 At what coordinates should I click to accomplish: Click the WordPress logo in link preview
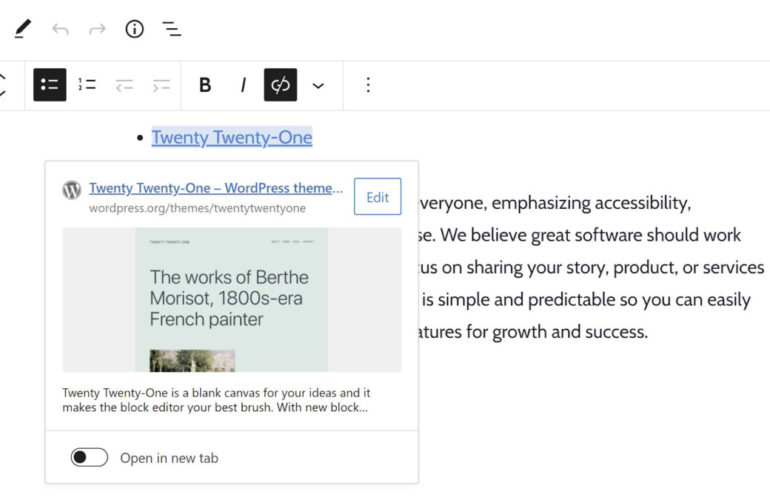72,190
